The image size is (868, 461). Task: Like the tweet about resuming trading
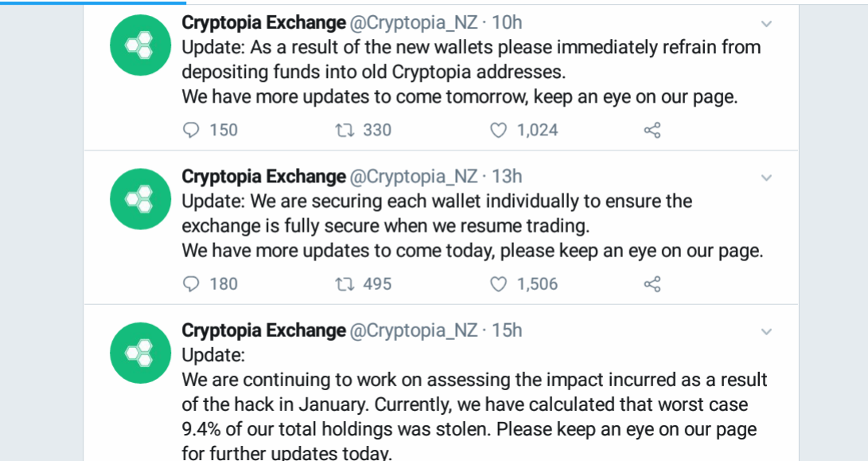[499, 283]
